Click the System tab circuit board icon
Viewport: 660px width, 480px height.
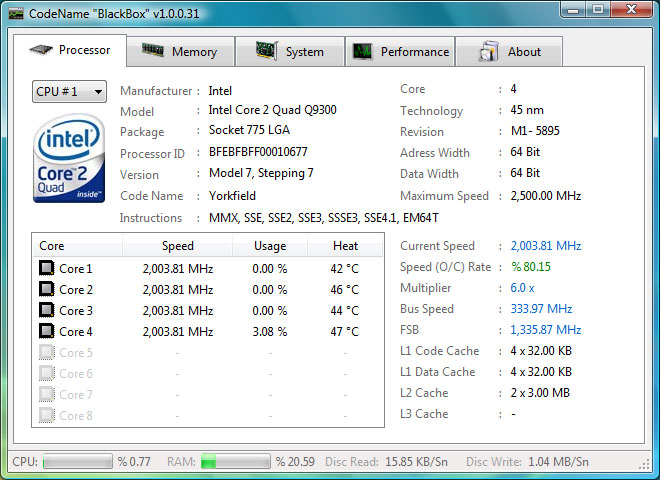(x=267, y=51)
